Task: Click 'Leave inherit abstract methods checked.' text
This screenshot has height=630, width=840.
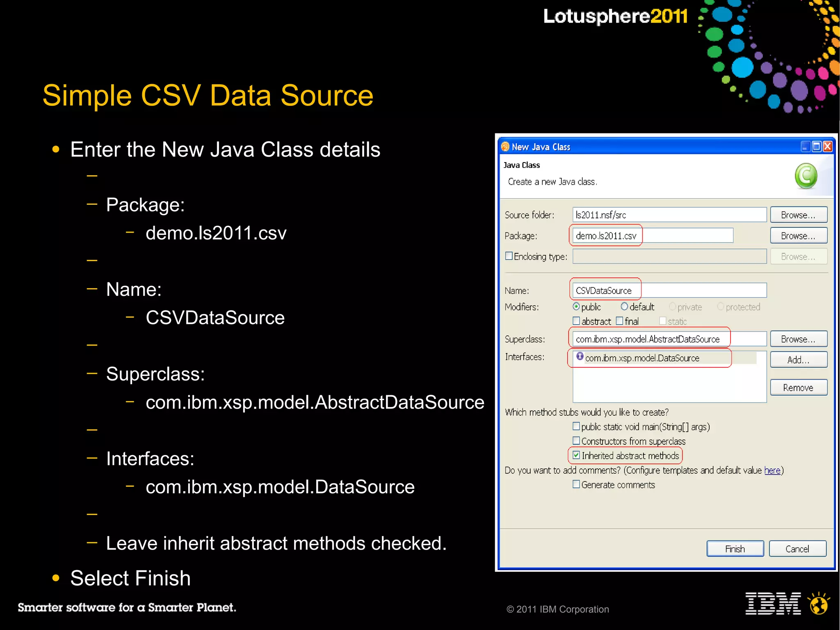Action: coord(276,543)
